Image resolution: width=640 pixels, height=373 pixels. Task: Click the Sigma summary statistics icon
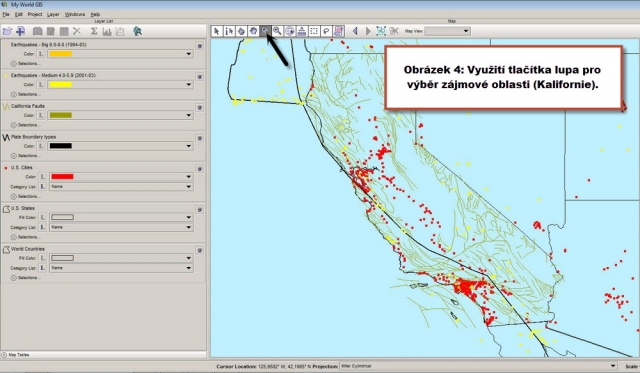(93, 31)
